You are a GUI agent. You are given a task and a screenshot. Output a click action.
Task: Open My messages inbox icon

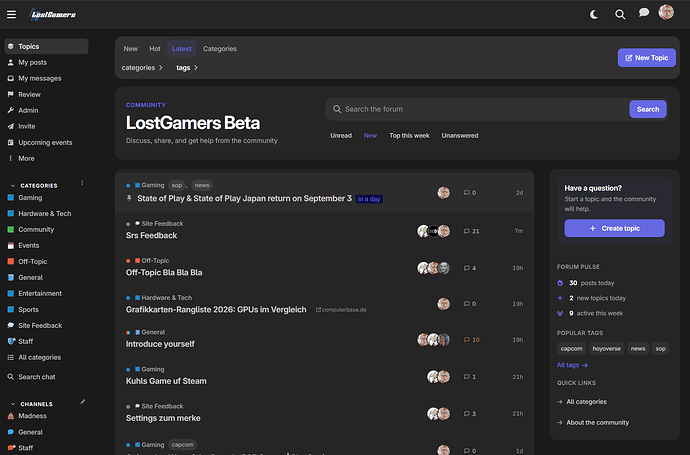[11, 78]
